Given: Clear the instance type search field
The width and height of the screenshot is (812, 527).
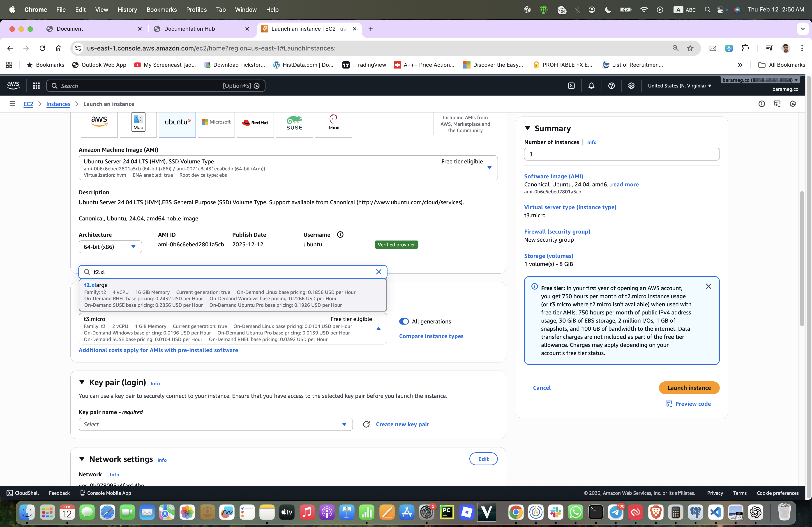Looking at the screenshot, I should pyautogui.click(x=378, y=272).
